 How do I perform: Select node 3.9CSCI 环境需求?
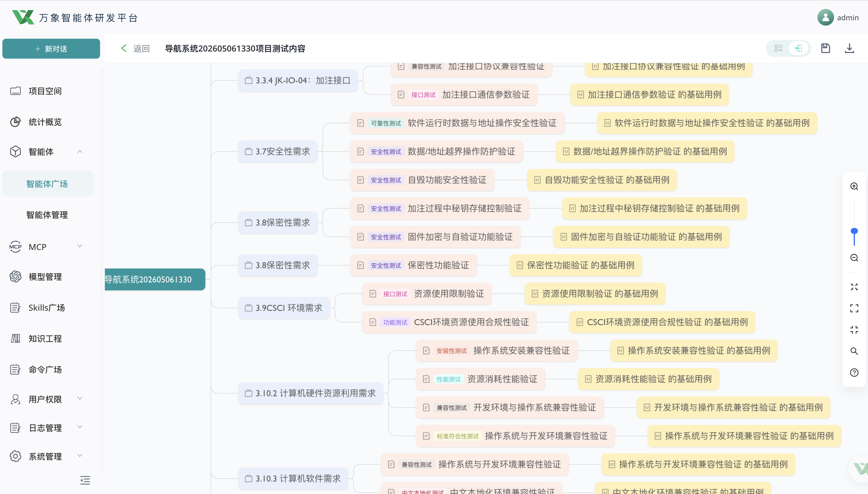tap(284, 308)
